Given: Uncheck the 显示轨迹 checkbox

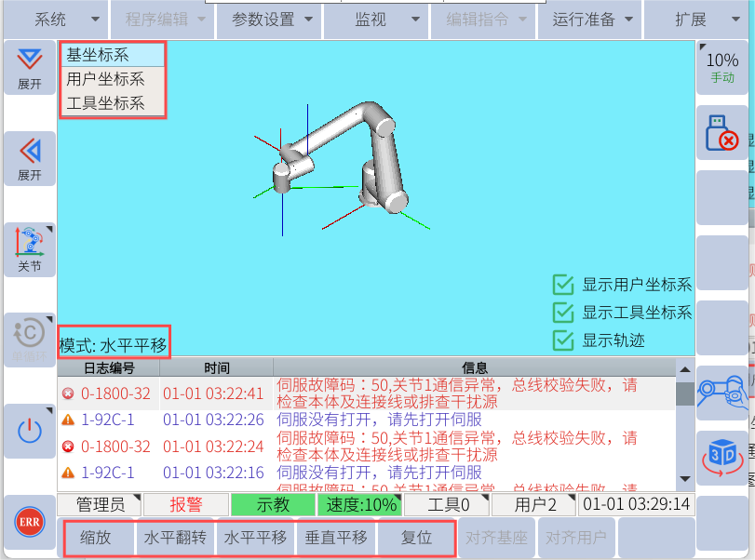Looking at the screenshot, I should [x=563, y=340].
